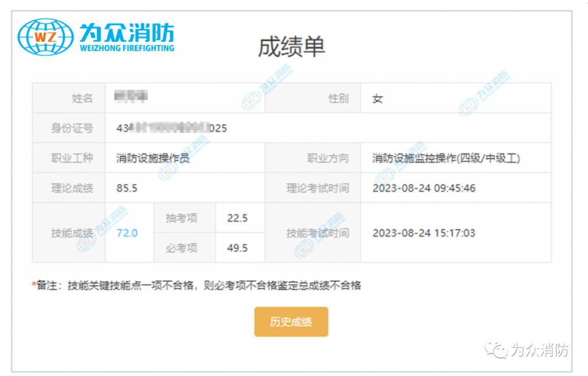Click the gender value 女
The height and width of the screenshot is (376, 588).
tap(377, 99)
